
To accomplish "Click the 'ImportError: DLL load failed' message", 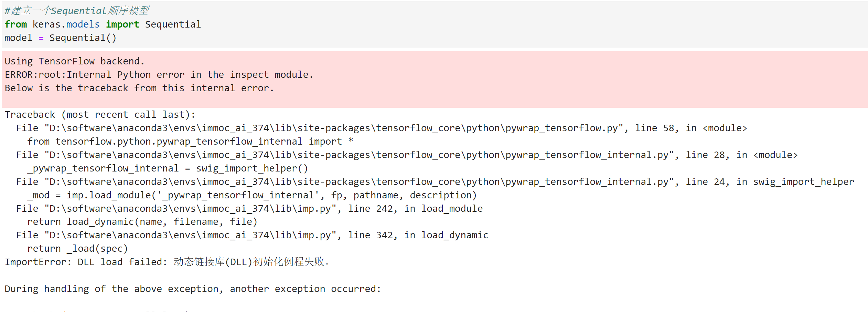I will (167, 262).
